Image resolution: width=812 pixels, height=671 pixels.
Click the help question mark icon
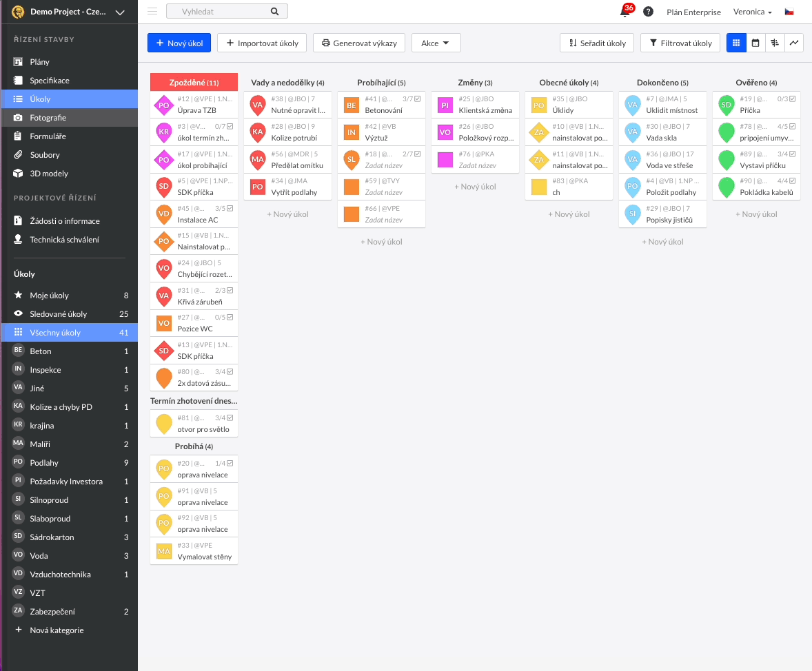point(648,12)
